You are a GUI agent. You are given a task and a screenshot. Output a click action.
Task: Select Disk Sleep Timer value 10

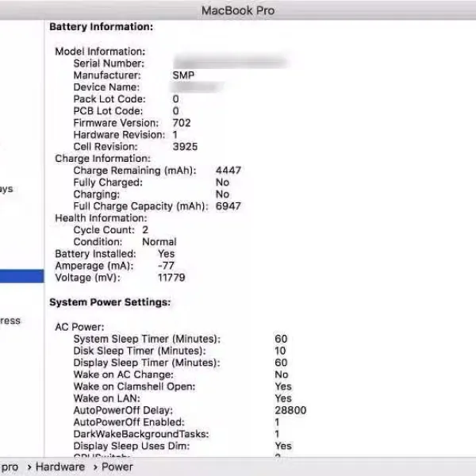click(x=280, y=351)
